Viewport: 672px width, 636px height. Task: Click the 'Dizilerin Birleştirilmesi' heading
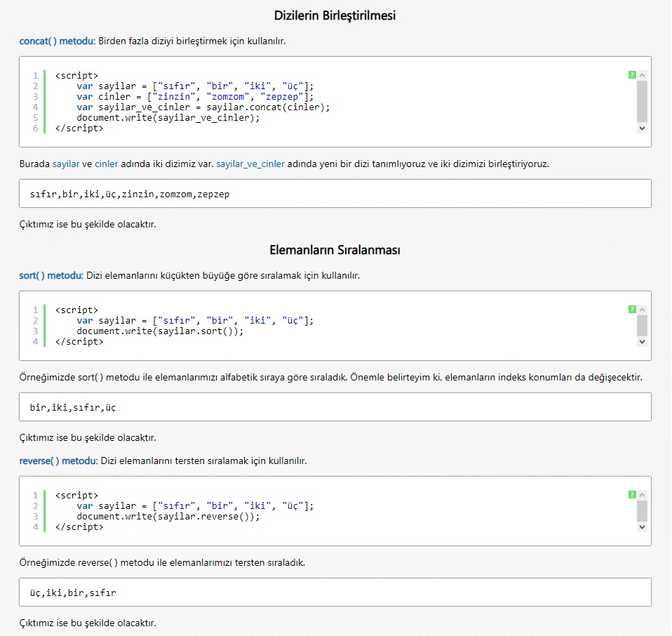[335, 16]
